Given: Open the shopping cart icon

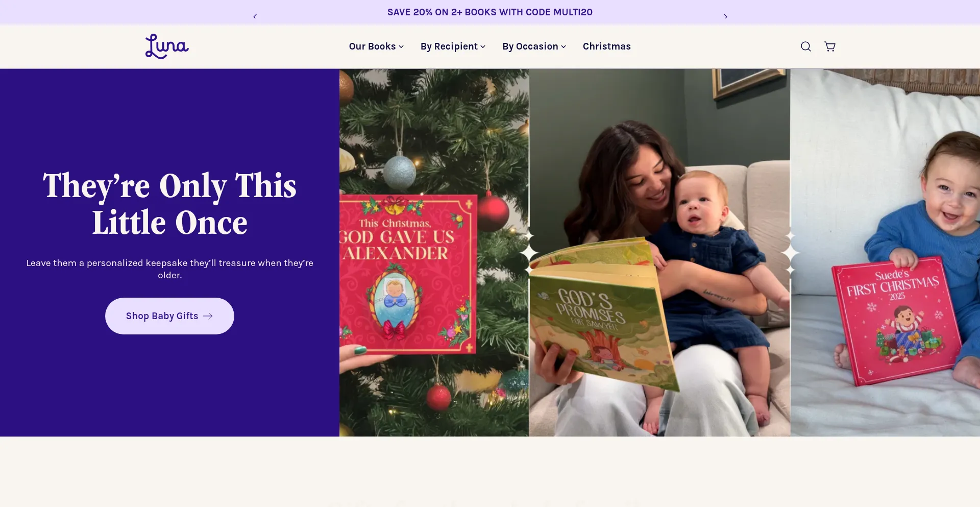Looking at the screenshot, I should (830, 46).
